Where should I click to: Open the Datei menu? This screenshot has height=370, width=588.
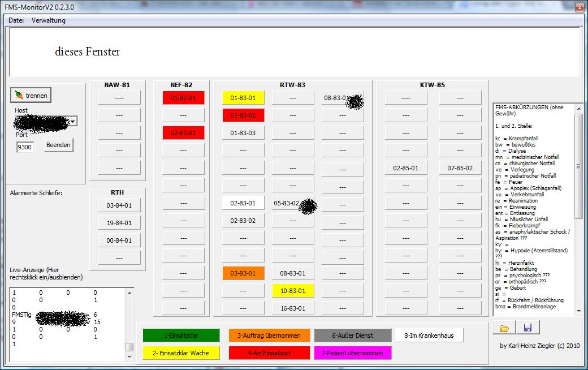[16, 20]
